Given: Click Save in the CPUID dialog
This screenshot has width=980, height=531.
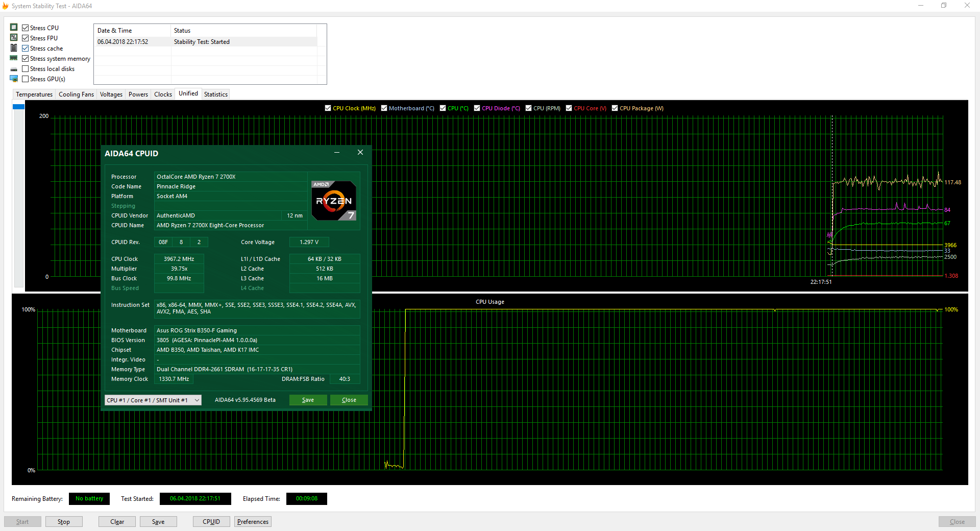Looking at the screenshot, I should point(308,400).
